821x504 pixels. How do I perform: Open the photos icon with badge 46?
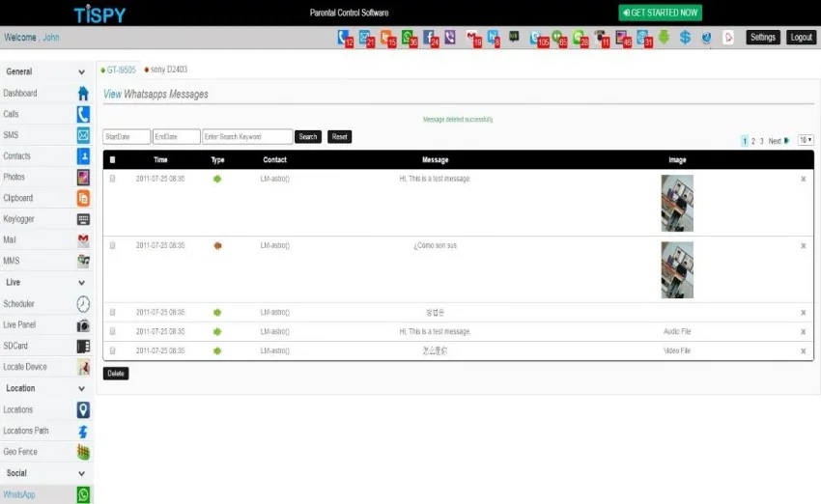click(x=624, y=39)
